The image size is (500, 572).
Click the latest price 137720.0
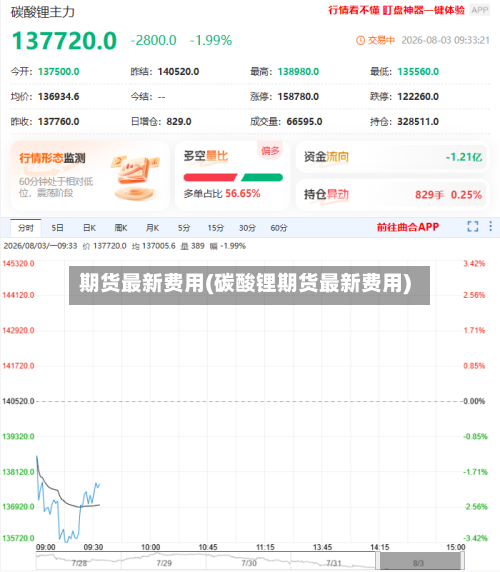tap(64, 40)
